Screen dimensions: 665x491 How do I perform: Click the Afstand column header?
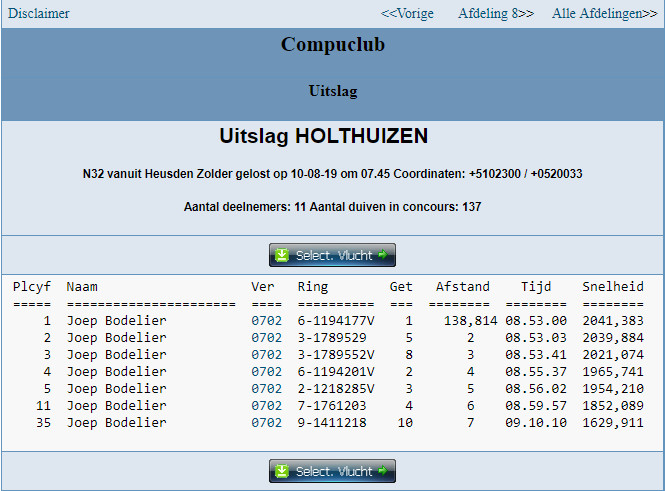pos(463,287)
